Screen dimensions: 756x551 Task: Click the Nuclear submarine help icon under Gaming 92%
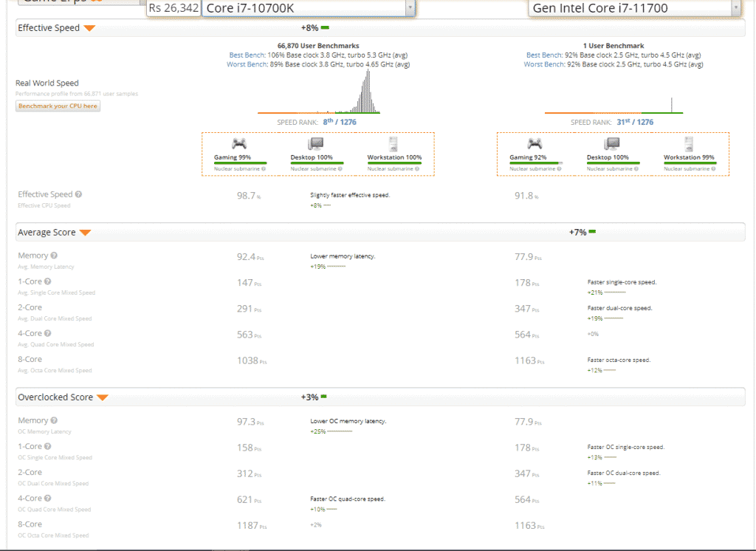click(560, 169)
